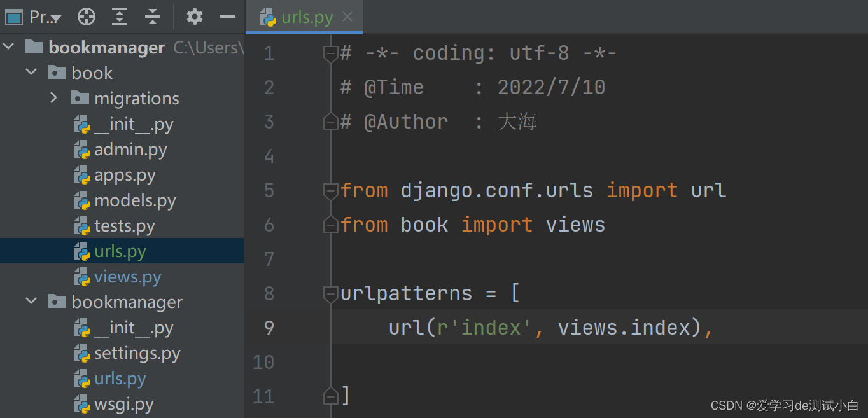The height and width of the screenshot is (418, 868).
Task: Open tests.py in the project tree
Action: click(125, 226)
